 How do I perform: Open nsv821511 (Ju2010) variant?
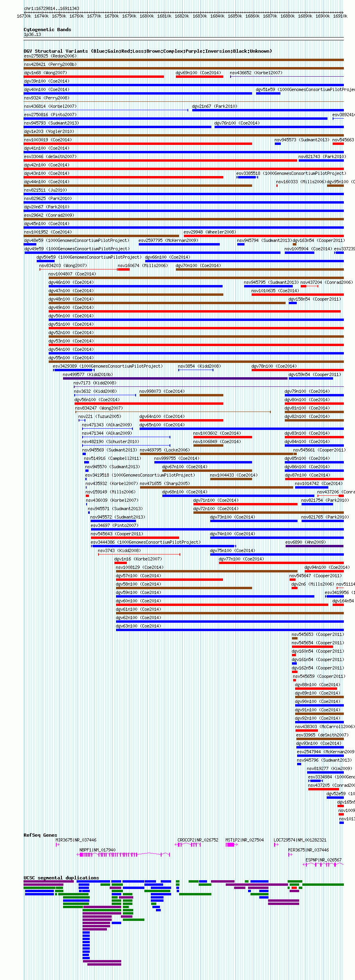45,190
